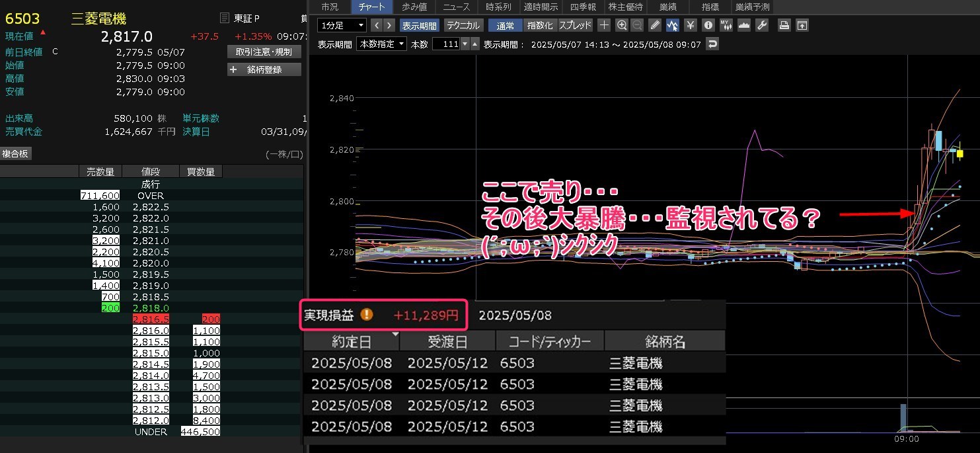Click the crosshair cursor icon in chart toolbar
The width and height of the screenshot is (980, 453).
pyautogui.click(x=604, y=25)
